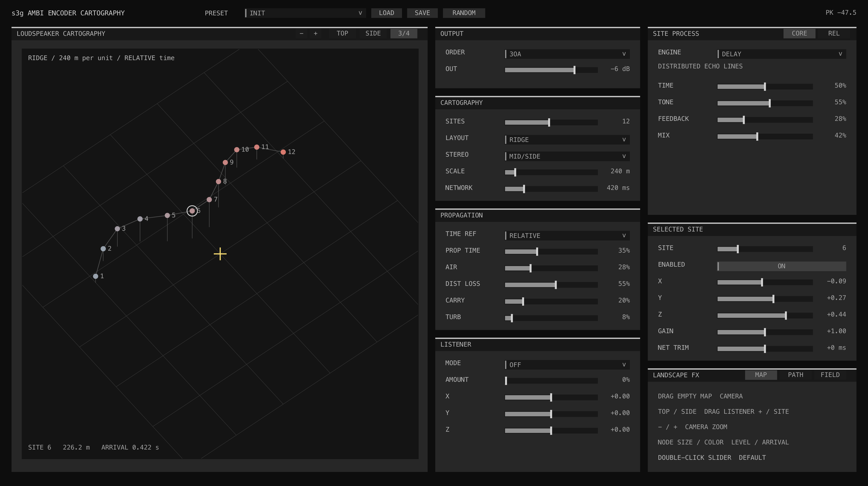Select site node 2 on the map
Viewport: 868px width, 486px height.
(103, 249)
